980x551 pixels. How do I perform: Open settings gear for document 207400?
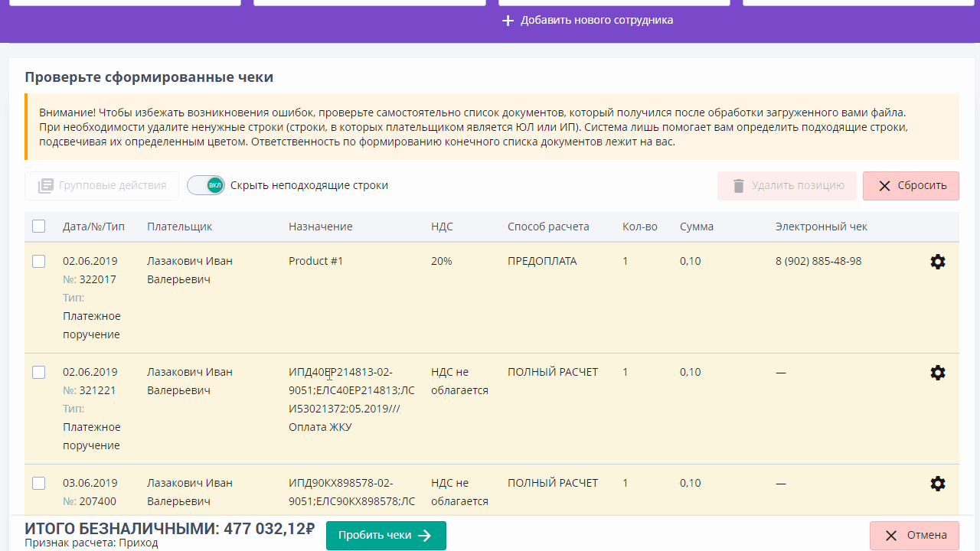(938, 484)
